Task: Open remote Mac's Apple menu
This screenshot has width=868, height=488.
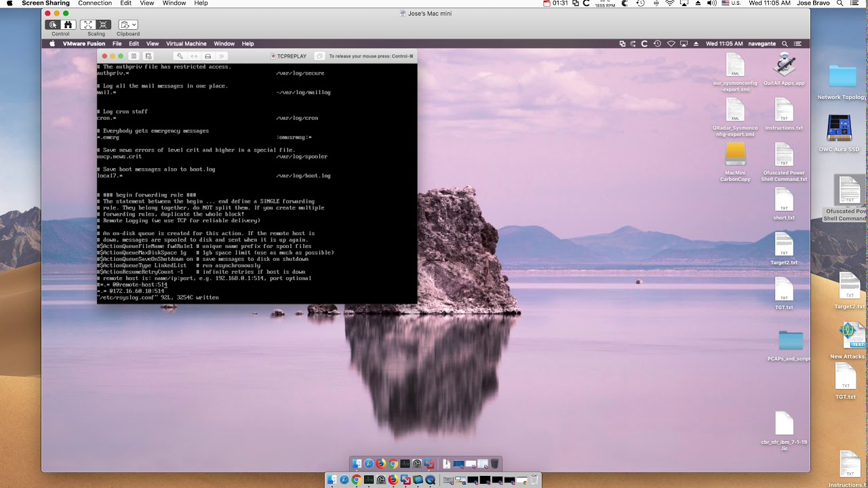Action: (52, 44)
